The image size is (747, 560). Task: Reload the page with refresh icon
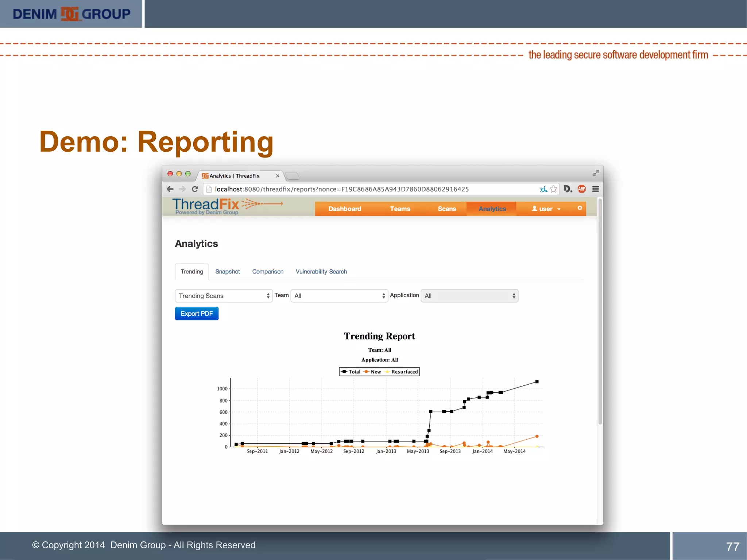pyautogui.click(x=195, y=189)
